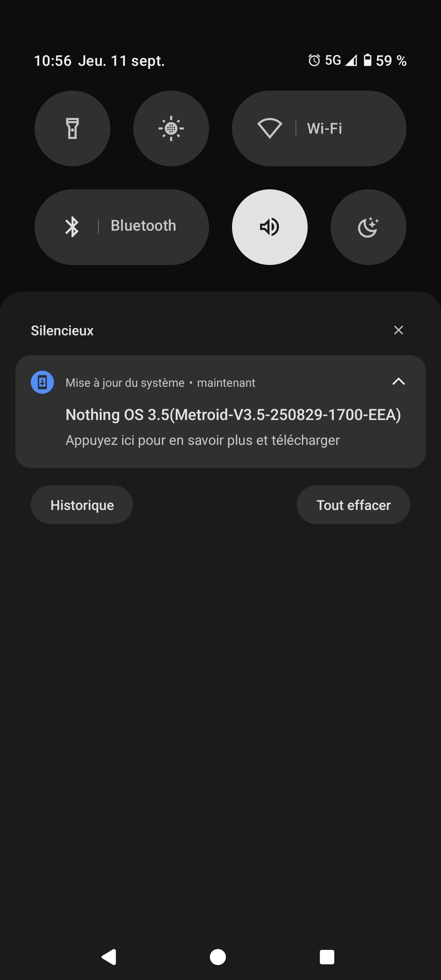Screen dimensions: 441x980
Task: Tap the battery 59 % indicator
Action: [x=385, y=60]
